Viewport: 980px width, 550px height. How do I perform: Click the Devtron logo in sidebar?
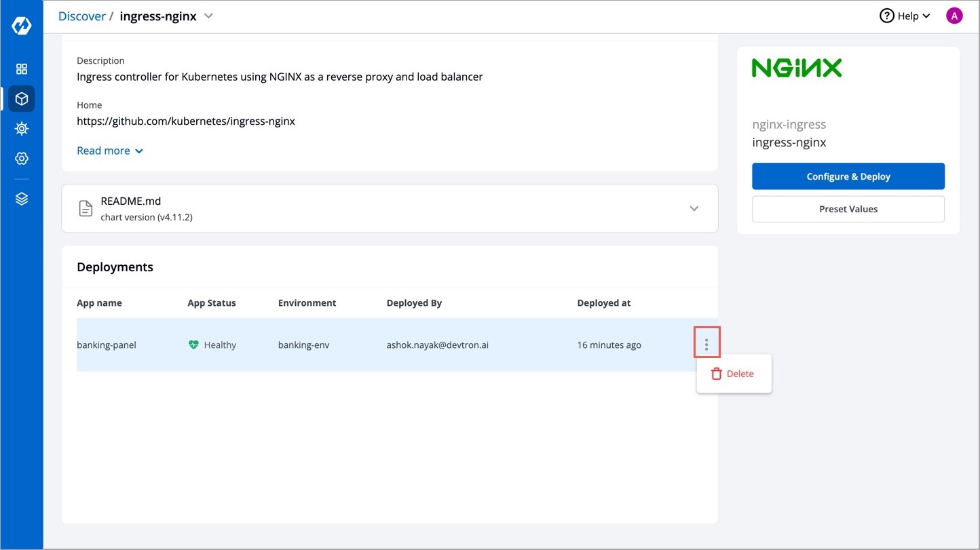(x=22, y=26)
